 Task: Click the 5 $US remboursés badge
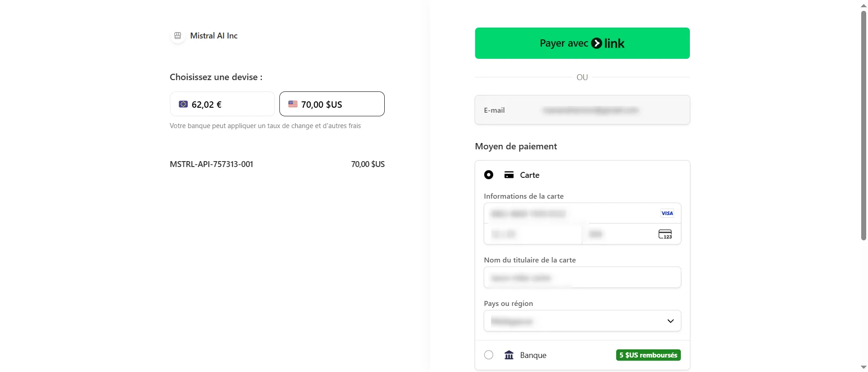[x=648, y=355]
